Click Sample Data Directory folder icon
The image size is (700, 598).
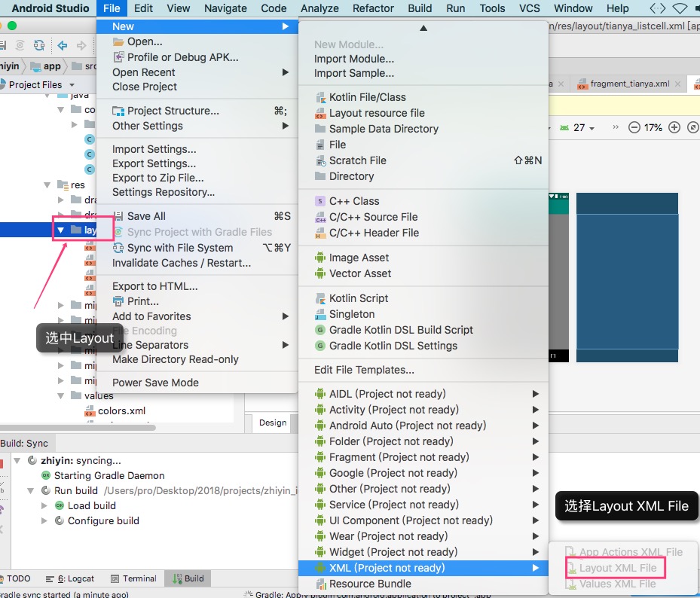320,129
